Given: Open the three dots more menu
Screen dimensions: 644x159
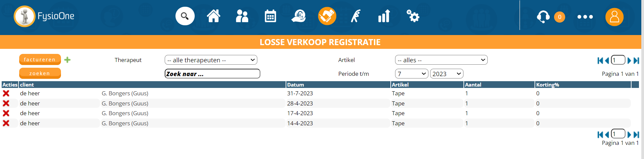Looking at the screenshot, I should point(585,17).
